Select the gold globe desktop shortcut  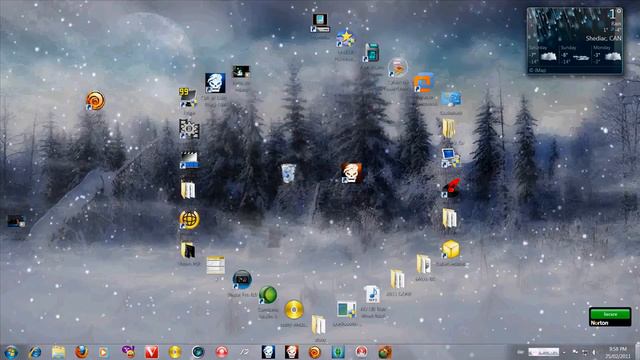(189, 220)
